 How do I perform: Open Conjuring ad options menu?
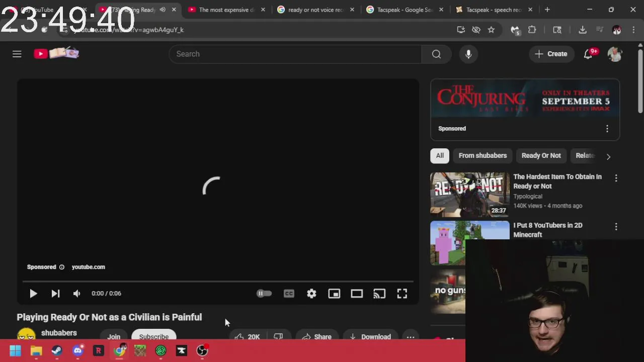click(x=607, y=129)
